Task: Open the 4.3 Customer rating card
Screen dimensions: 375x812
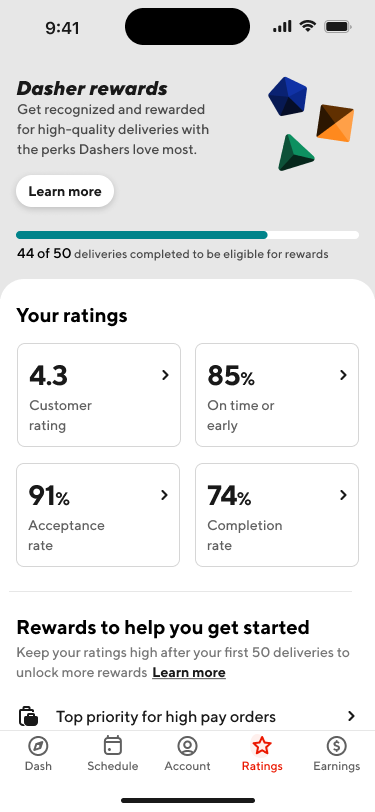Action: 99,395
